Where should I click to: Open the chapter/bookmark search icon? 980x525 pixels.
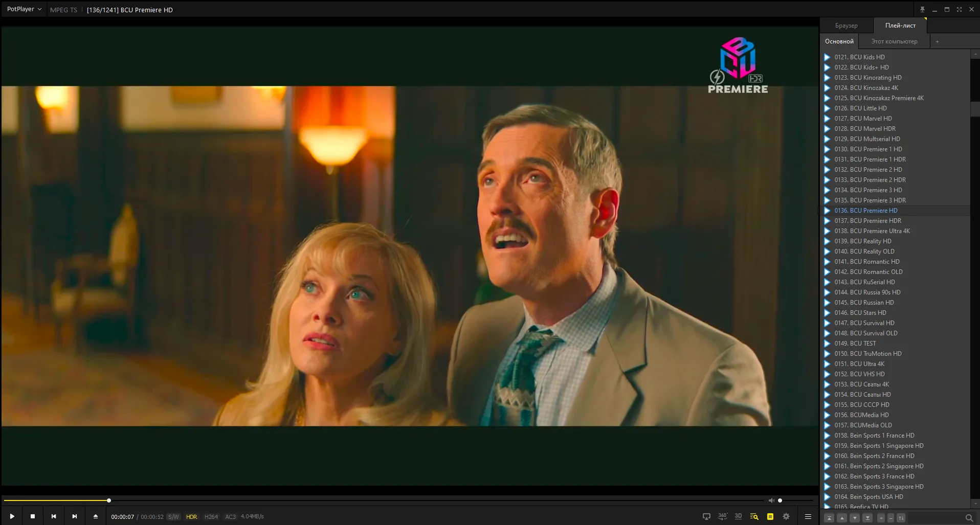[x=754, y=516]
